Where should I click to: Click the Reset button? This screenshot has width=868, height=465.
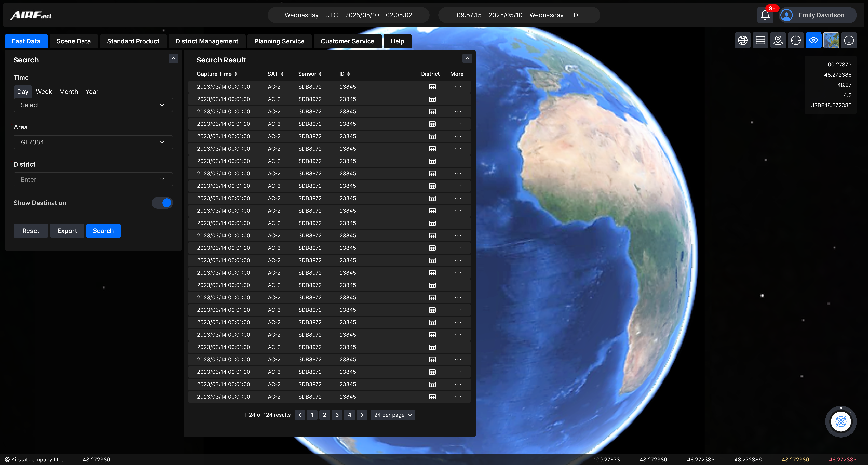coord(31,231)
